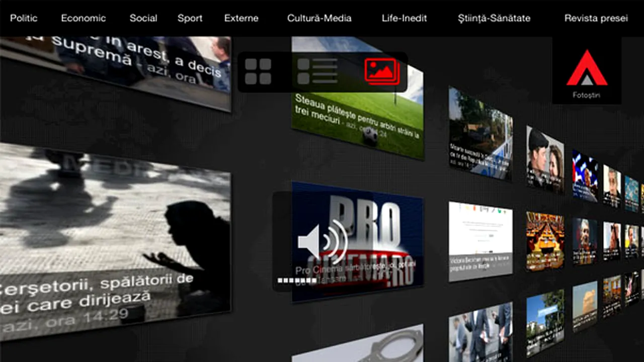Click the Fotoștiri red triangle logo
The image size is (644, 362).
click(587, 68)
